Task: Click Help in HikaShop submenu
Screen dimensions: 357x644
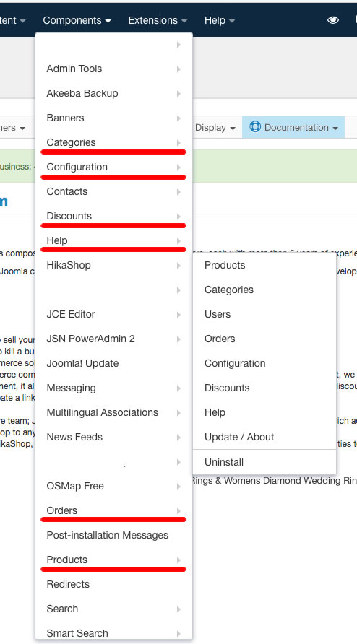Action: tap(264, 413)
